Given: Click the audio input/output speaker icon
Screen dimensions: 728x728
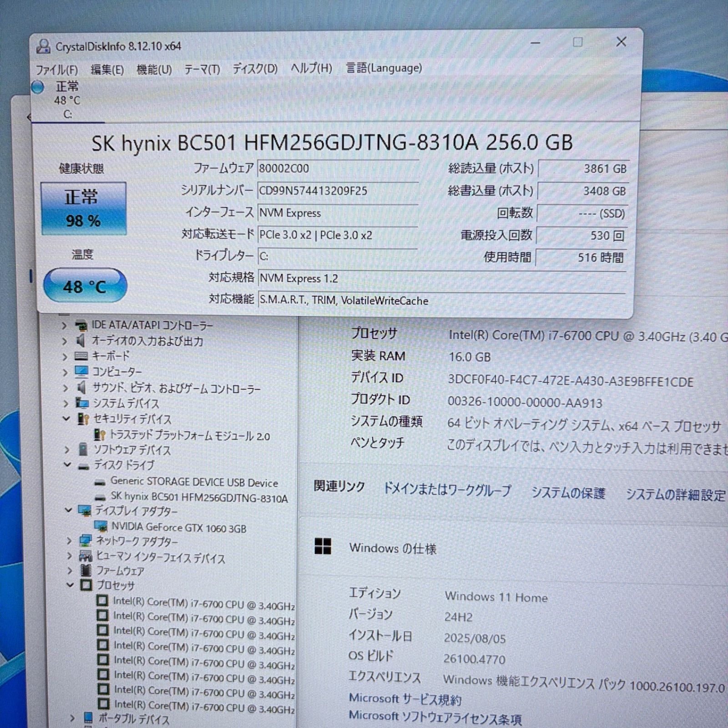Looking at the screenshot, I should [x=81, y=341].
